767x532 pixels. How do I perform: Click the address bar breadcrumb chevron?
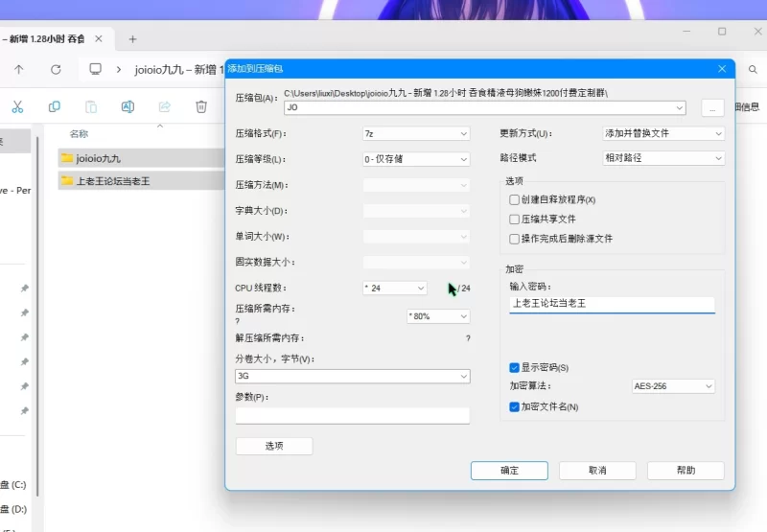click(x=118, y=69)
